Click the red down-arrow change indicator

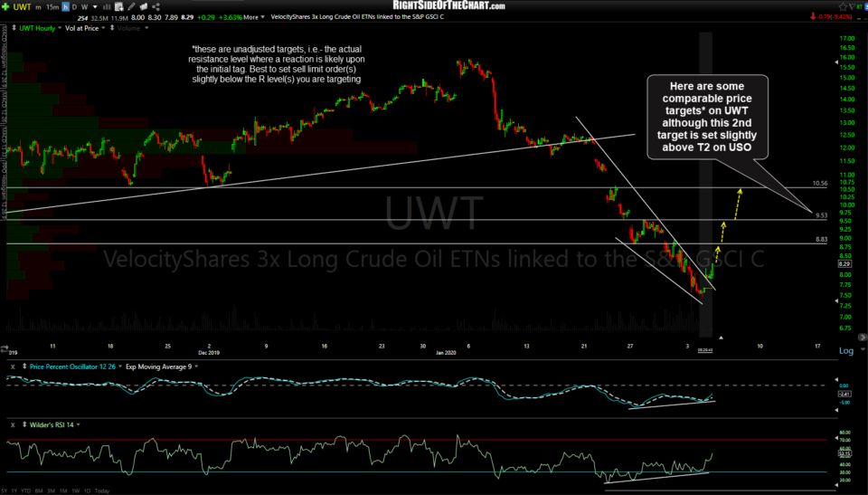tap(813, 16)
